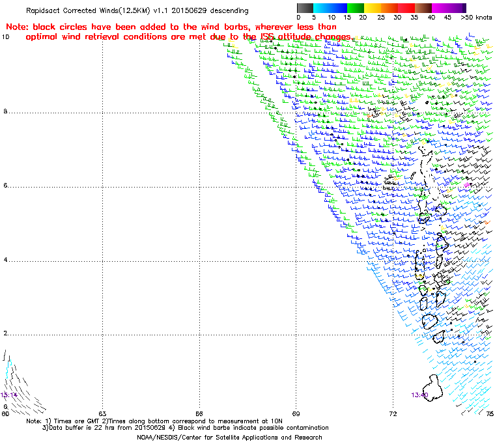The width and height of the screenshot is (495, 448).
Task: Click latitude label '2' on left axis
Action: [5, 333]
